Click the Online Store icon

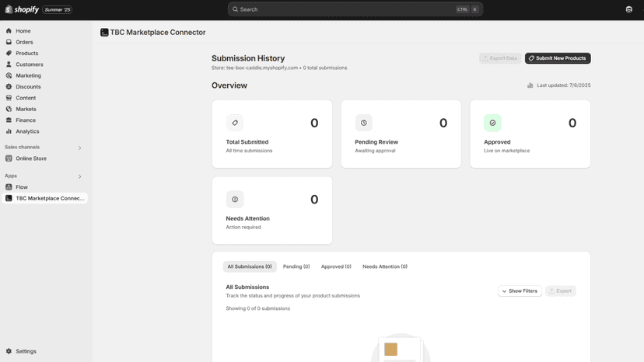point(9,158)
